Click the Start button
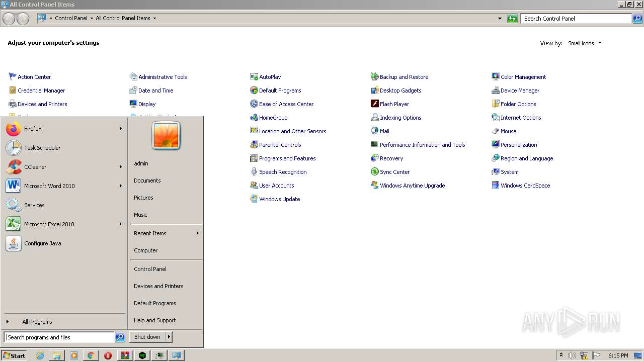 click(14, 355)
